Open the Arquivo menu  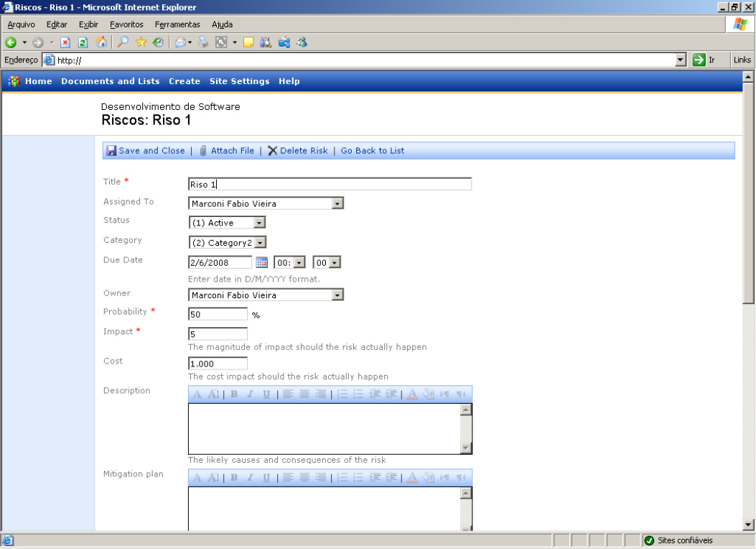[x=22, y=24]
